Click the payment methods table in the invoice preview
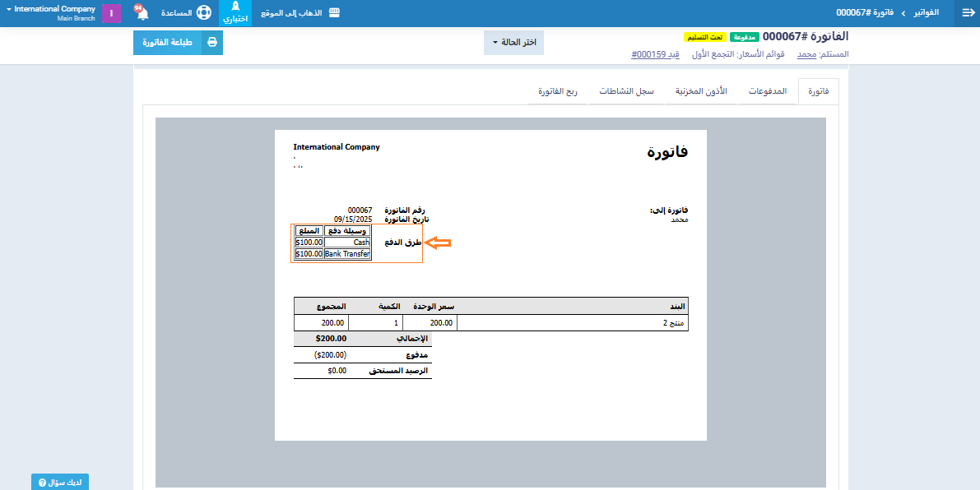 click(332, 243)
